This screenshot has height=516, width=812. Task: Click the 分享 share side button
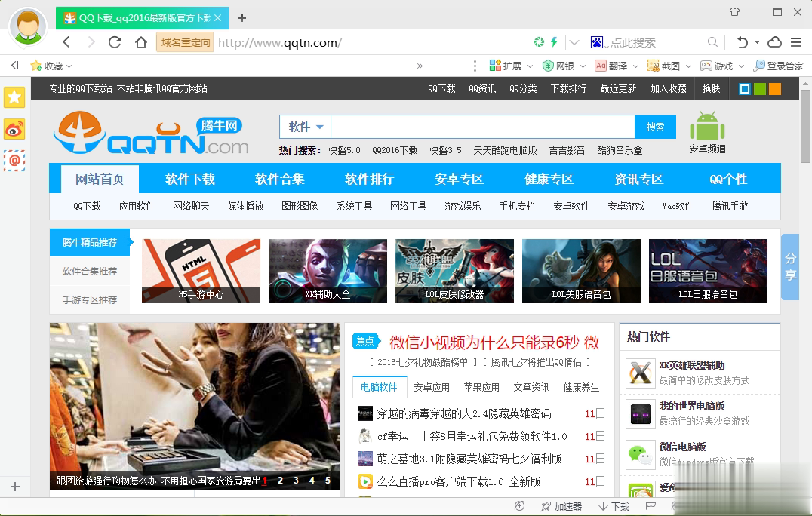pyautogui.click(x=789, y=266)
